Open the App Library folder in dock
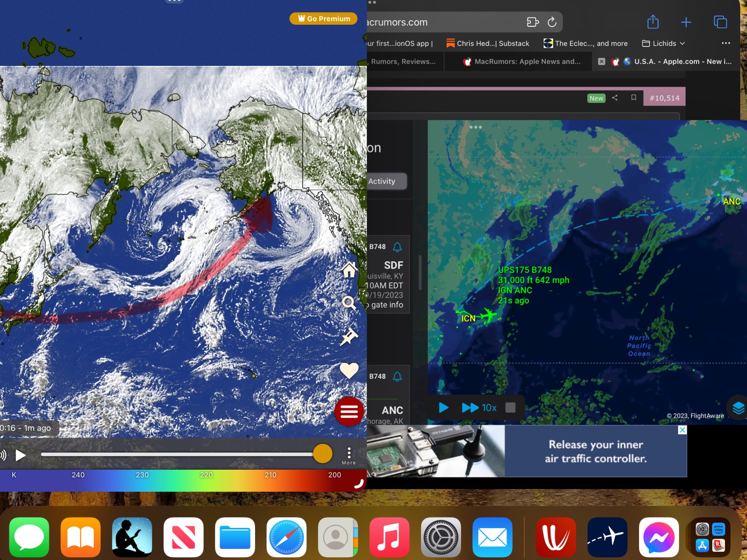 click(710, 537)
